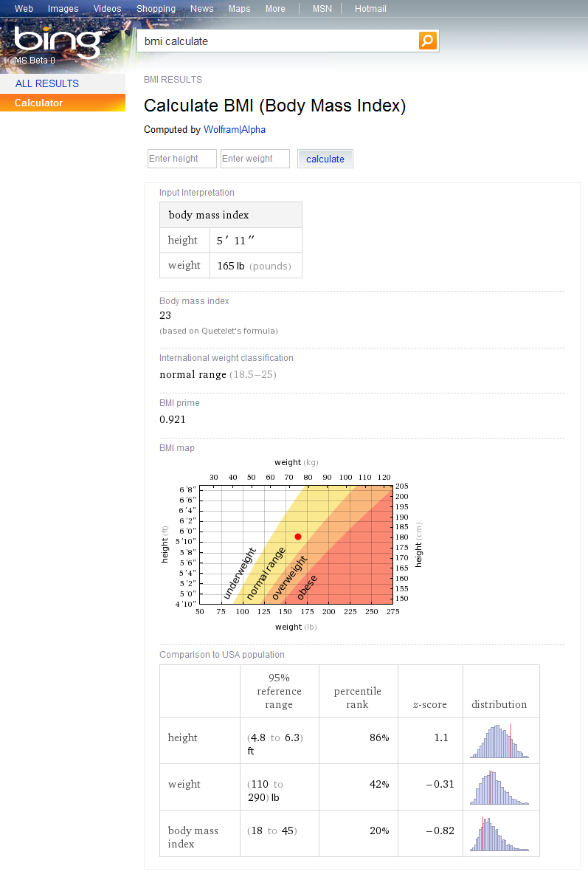Open the News link in top bar
The image size is (588, 877).
click(201, 9)
